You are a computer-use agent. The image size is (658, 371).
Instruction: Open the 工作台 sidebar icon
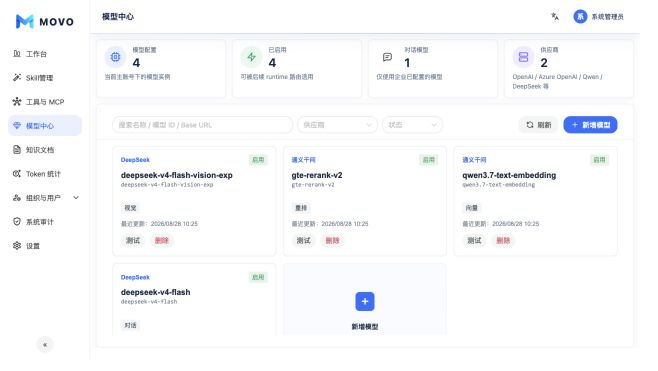click(x=17, y=54)
